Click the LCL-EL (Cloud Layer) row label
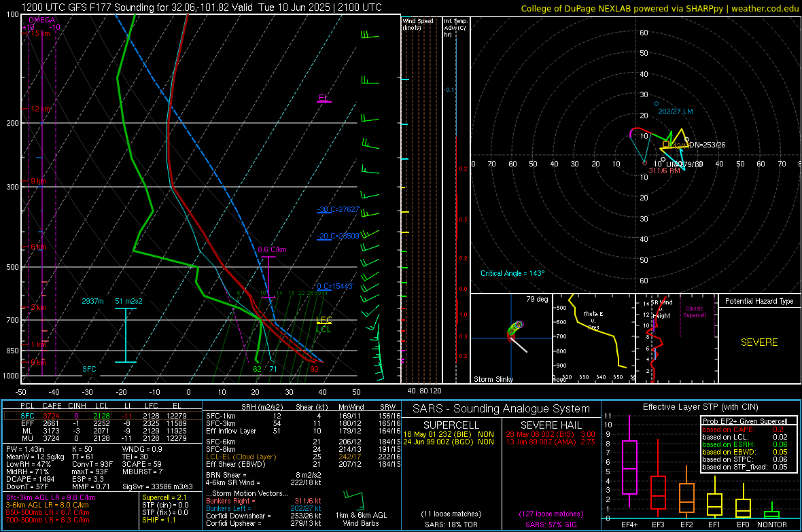This screenshot has height=532, width=802. [x=241, y=457]
